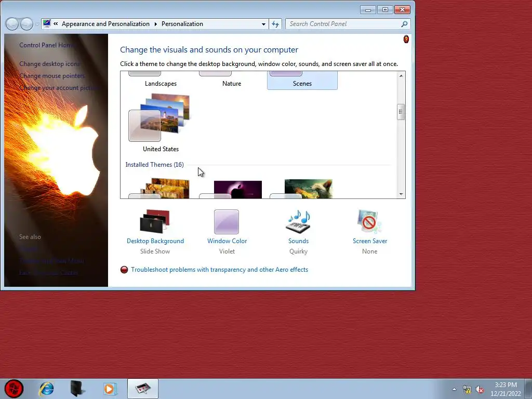
Task: Select the purple Apple logo theme
Action: coord(231,189)
